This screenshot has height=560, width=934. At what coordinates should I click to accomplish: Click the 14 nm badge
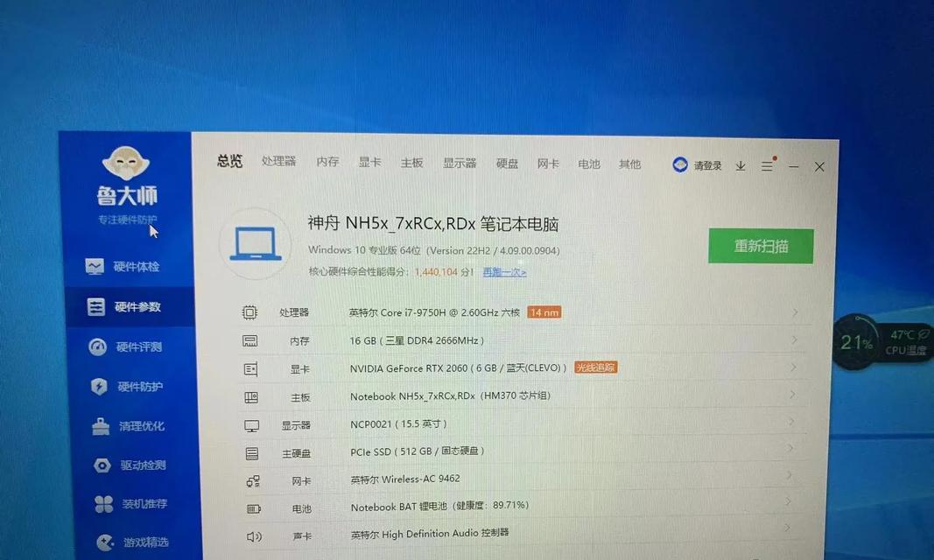coord(544,312)
